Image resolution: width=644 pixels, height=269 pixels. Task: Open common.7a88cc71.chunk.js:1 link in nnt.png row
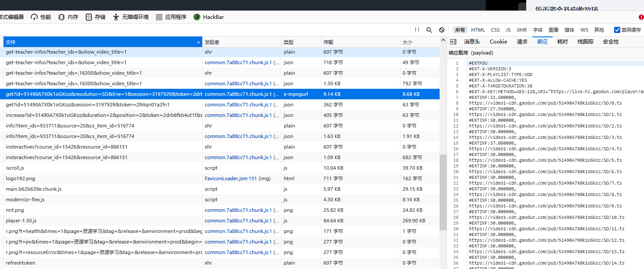238,210
